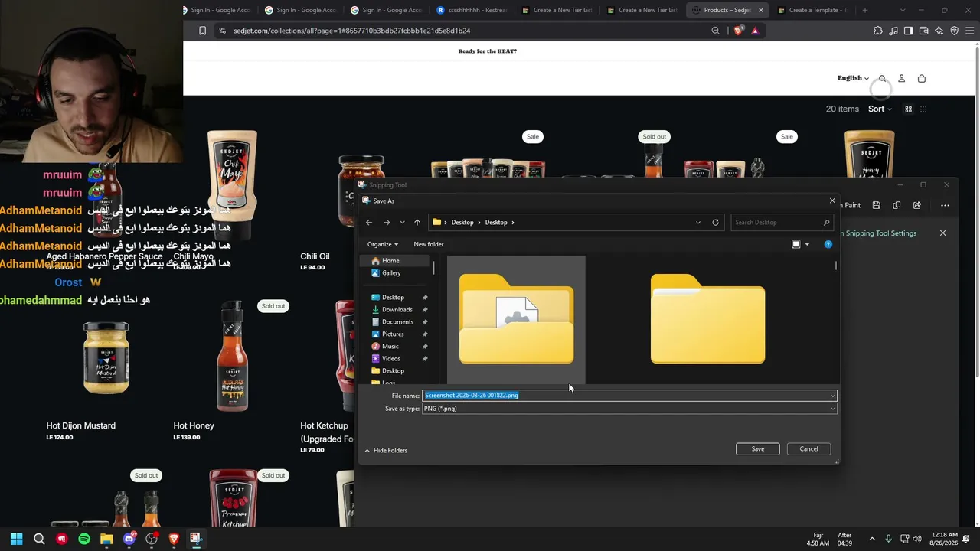This screenshot has width=980, height=551.
Task: Open the Sedjet shopping cart icon
Action: [921, 78]
